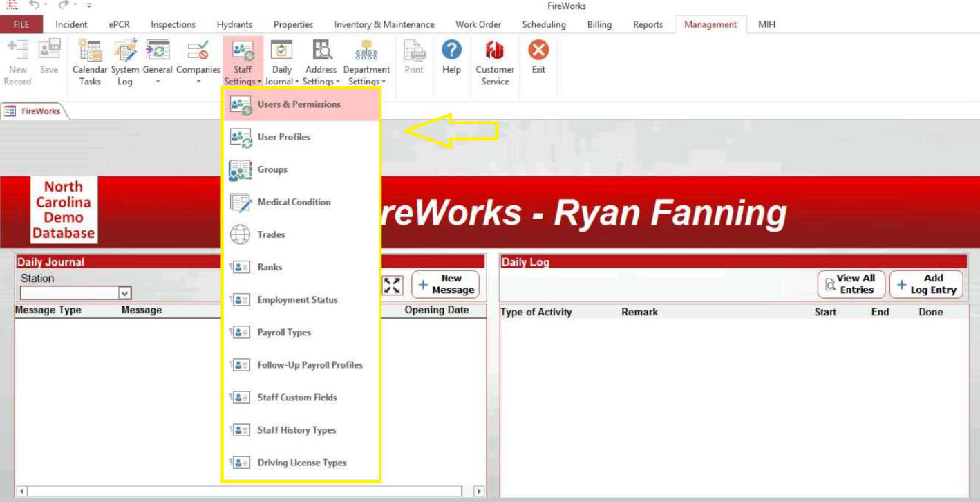This screenshot has width=980, height=502.
Task: Choose Payroll Types from the menu
Action: coord(301,332)
